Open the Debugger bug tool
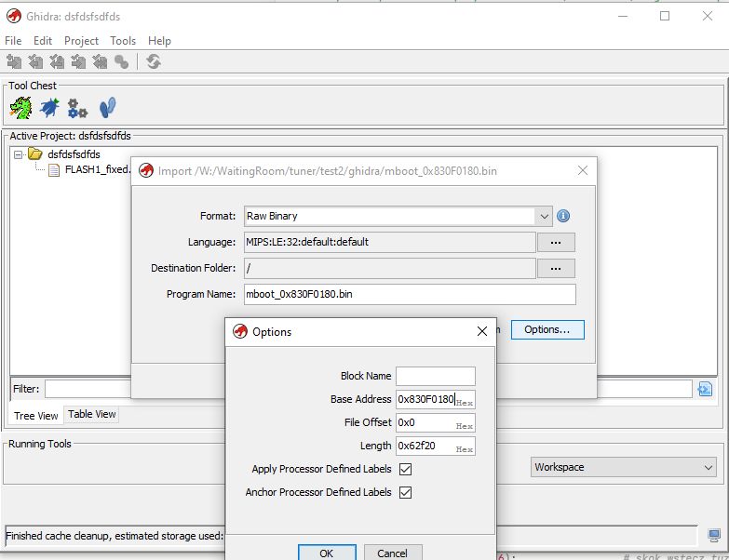 pyautogui.click(x=49, y=108)
